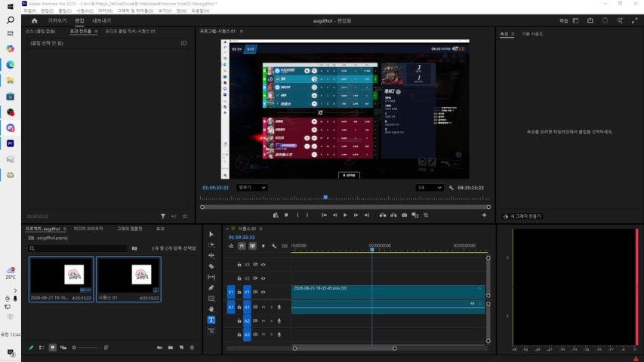
Task: Toggle timeline snapping magnet
Action: pyautogui.click(x=242, y=247)
